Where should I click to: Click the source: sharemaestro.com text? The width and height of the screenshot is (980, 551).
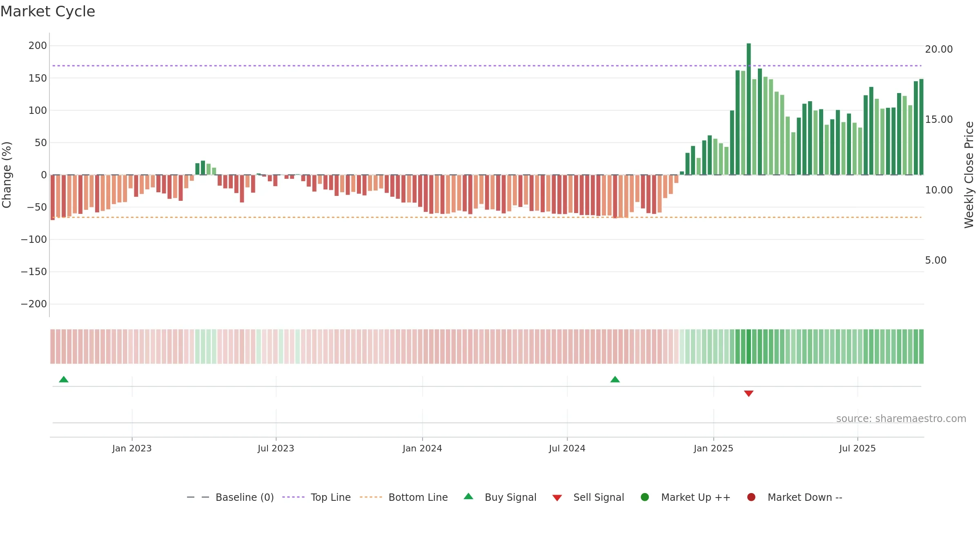[x=901, y=419]
